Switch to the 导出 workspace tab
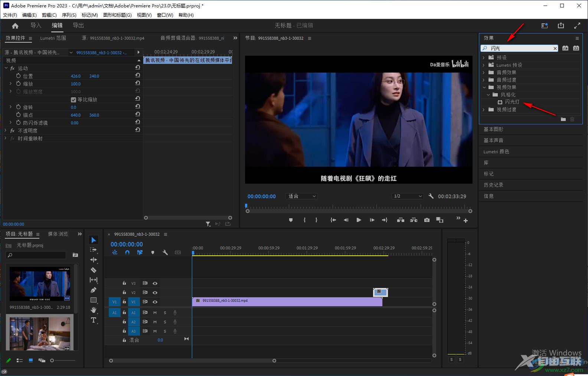This screenshot has height=376, width=588. coord(78,25)
